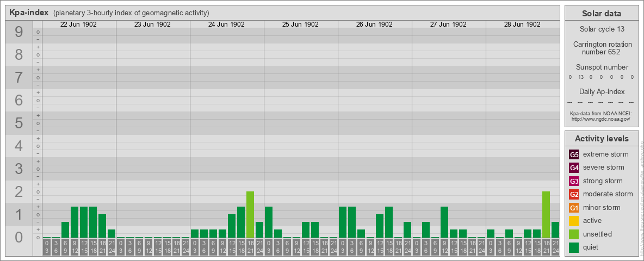Click the 0-3 bar on 26 Jun

[x=343, y=222]
